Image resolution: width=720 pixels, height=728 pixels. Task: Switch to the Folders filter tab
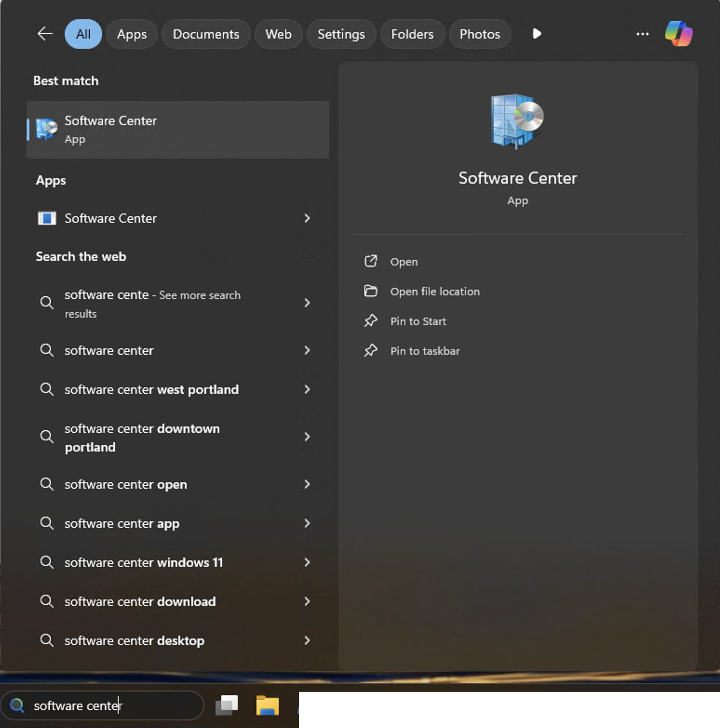click(x=412, y=34)
